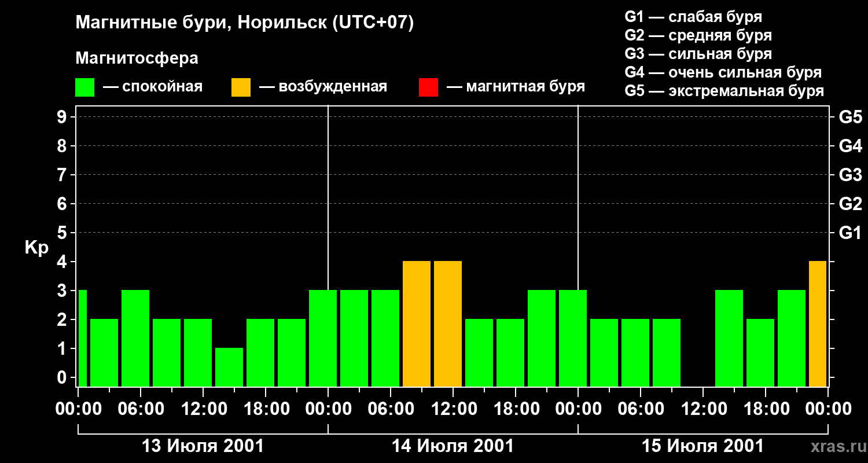Screen dimensions: 868x463
Task: Click the green bar crossing midnight into 15 July
Action: click(x=573, y=338)
